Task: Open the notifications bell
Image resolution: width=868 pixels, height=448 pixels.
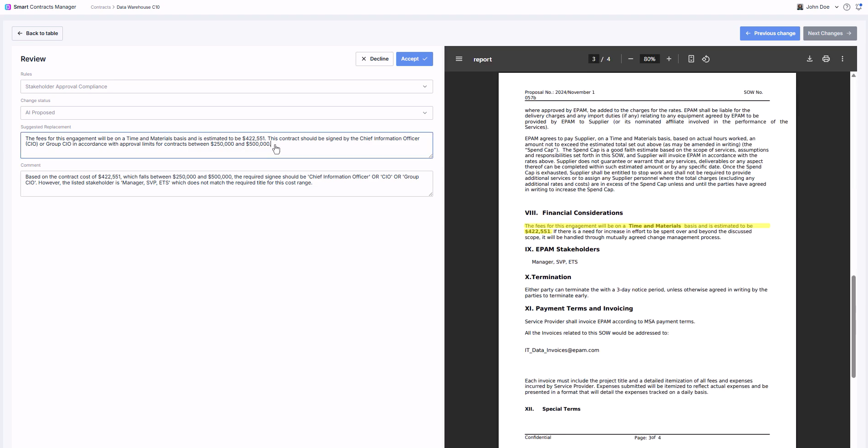Action: tap(859, 7)
